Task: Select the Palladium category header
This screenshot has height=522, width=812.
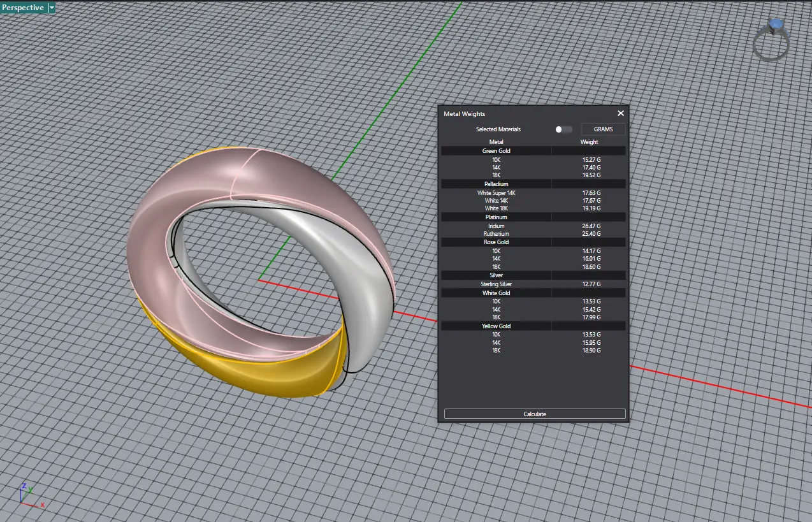Action: (x=496, y=184)
